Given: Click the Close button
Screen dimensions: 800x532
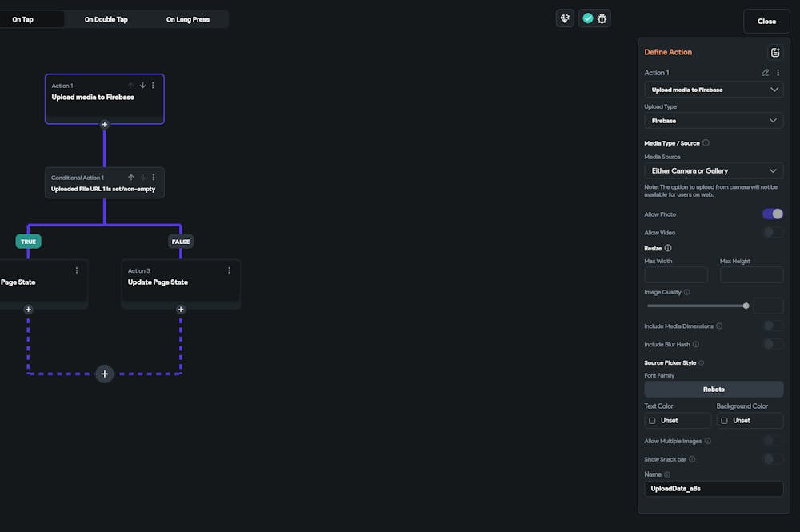Looking at the screenshot, I should [x=766, y=21].
